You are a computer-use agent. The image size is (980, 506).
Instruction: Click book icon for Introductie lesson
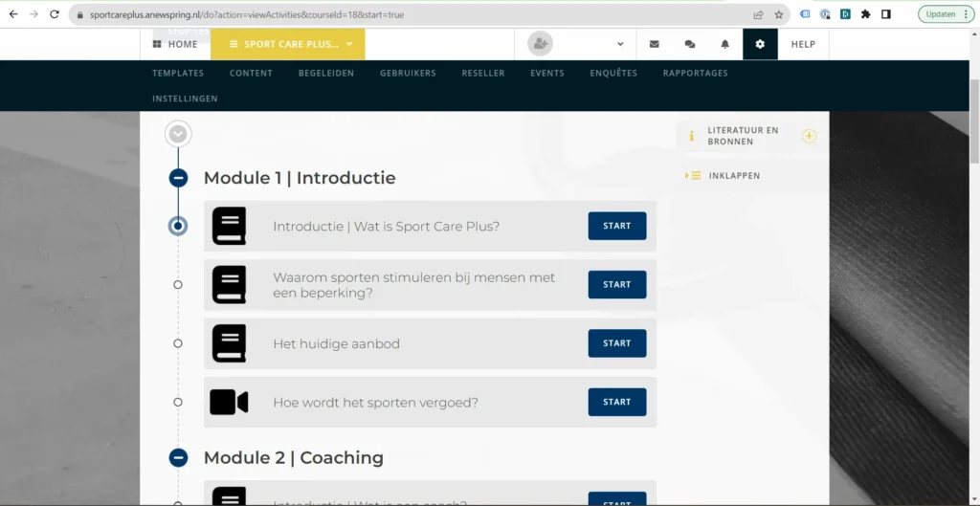(229, 226)
